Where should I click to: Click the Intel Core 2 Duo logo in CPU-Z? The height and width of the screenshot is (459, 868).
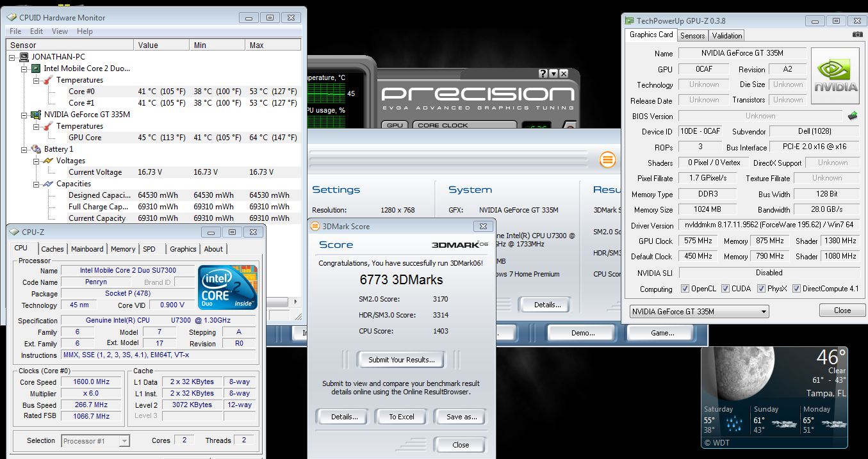click(228, 287)
